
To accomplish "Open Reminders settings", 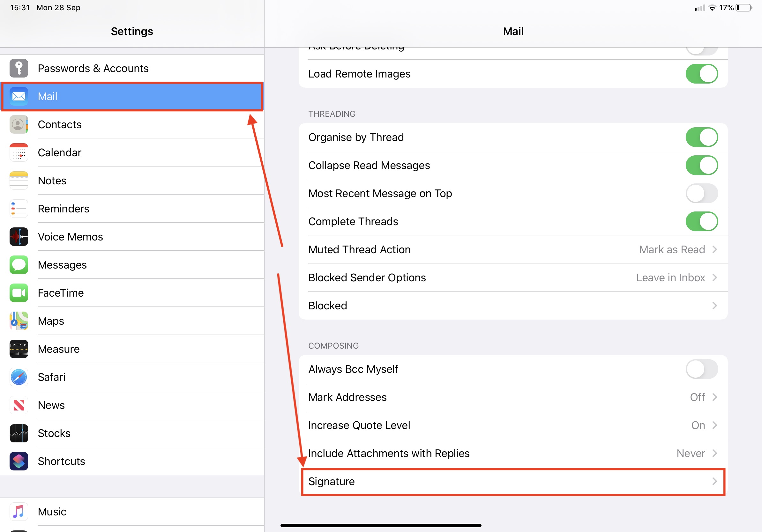I will 132,209.
